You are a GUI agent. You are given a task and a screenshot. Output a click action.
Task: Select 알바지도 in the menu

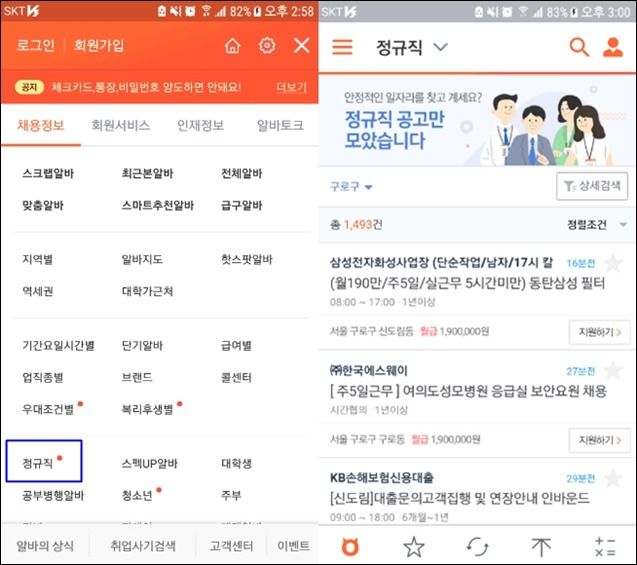(142, 259)
